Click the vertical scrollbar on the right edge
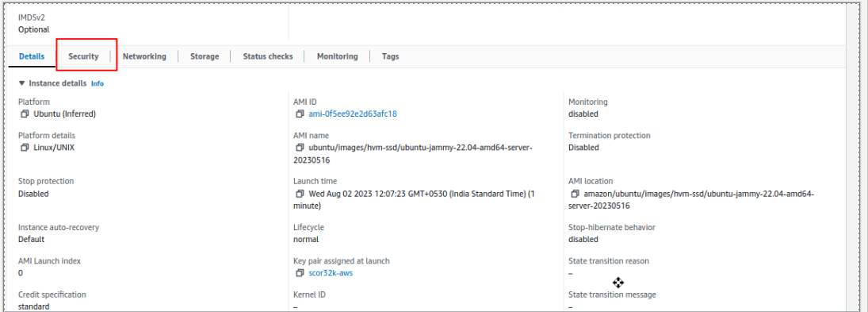The image size is (868, 312). pyautogui.click(x=851, y=156)
